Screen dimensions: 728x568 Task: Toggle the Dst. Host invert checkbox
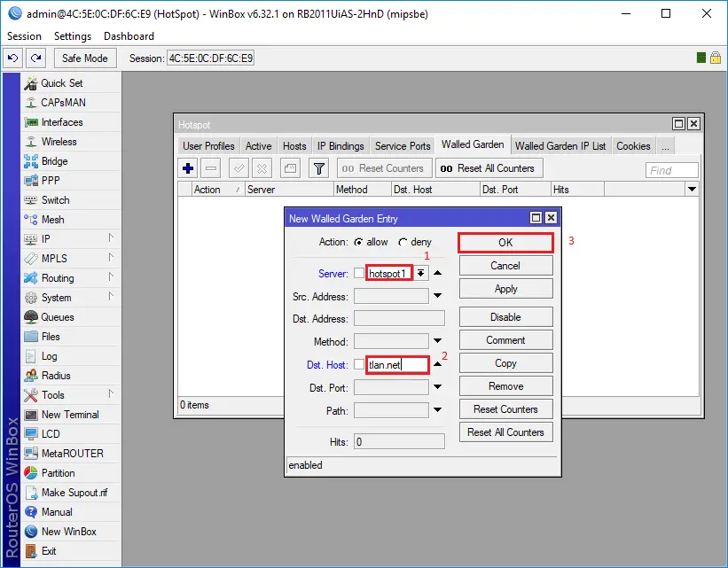click(359, 364)
